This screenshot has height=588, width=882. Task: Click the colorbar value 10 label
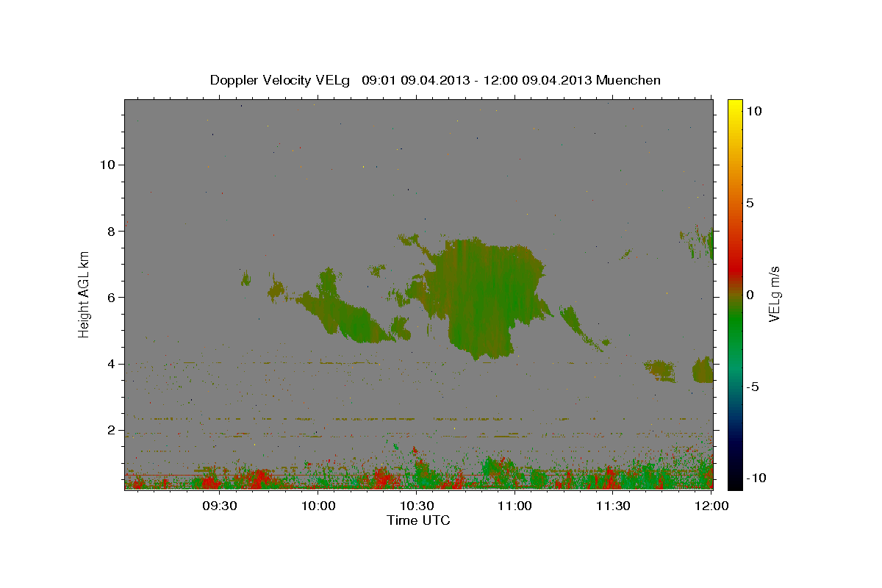click(x=753, y=111)
